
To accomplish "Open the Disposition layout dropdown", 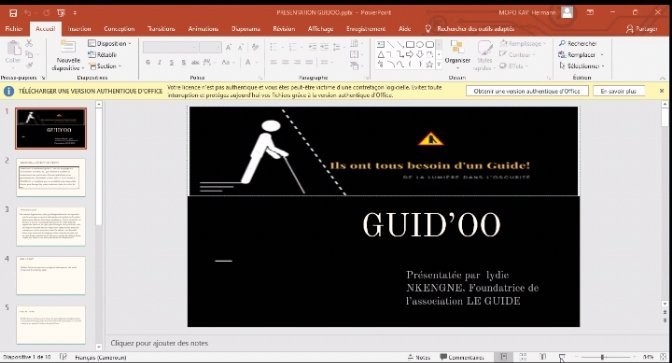I will [x=110, y=43].
